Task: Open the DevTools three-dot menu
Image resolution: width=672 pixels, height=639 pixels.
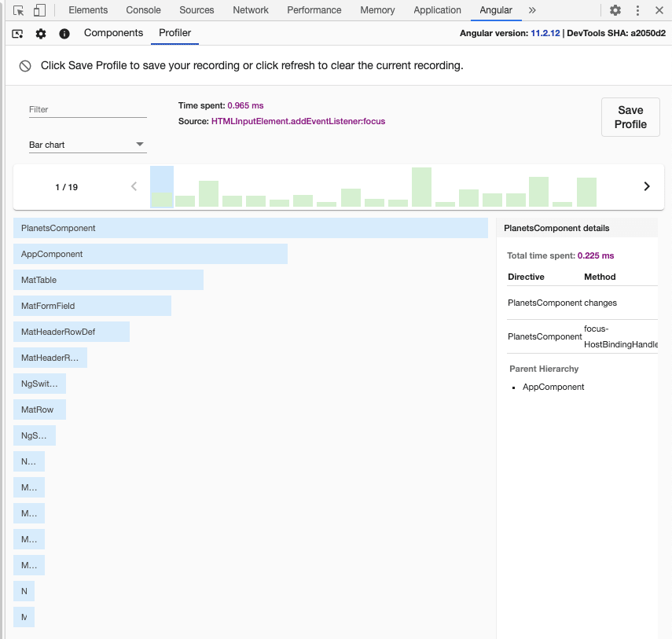Action: [637, 10]
